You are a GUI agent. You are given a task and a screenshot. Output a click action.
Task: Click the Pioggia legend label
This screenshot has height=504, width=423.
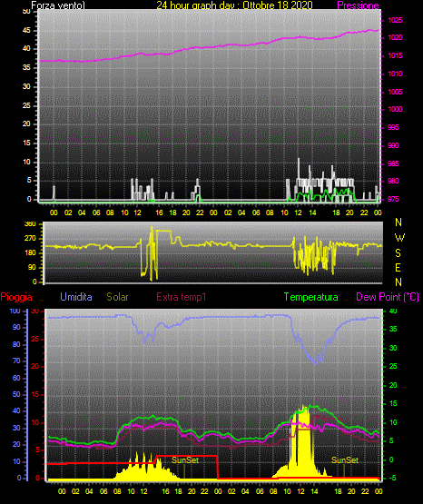16,297
